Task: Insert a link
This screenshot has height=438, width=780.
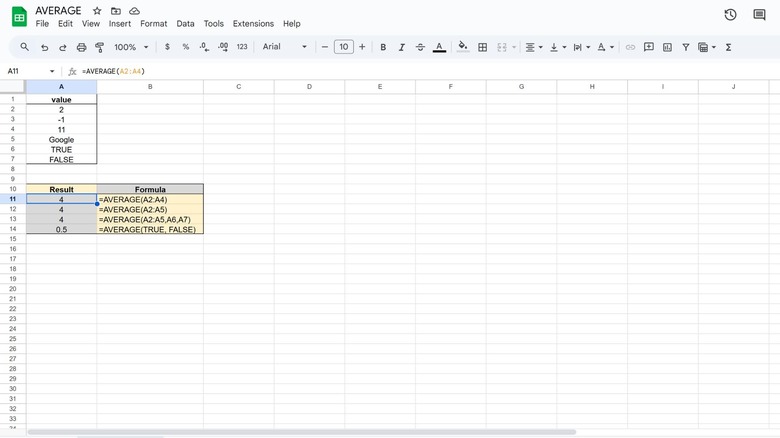Action: [630, 47]
